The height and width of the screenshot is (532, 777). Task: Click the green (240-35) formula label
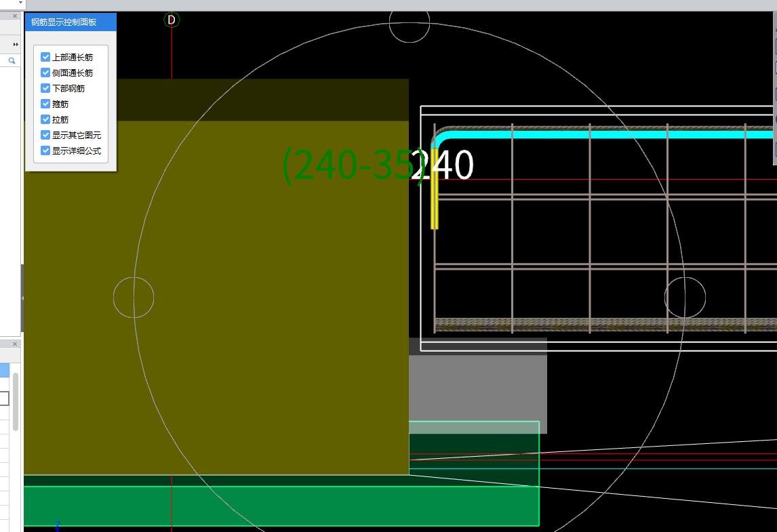pyautogui.click(x=349, y=166)
